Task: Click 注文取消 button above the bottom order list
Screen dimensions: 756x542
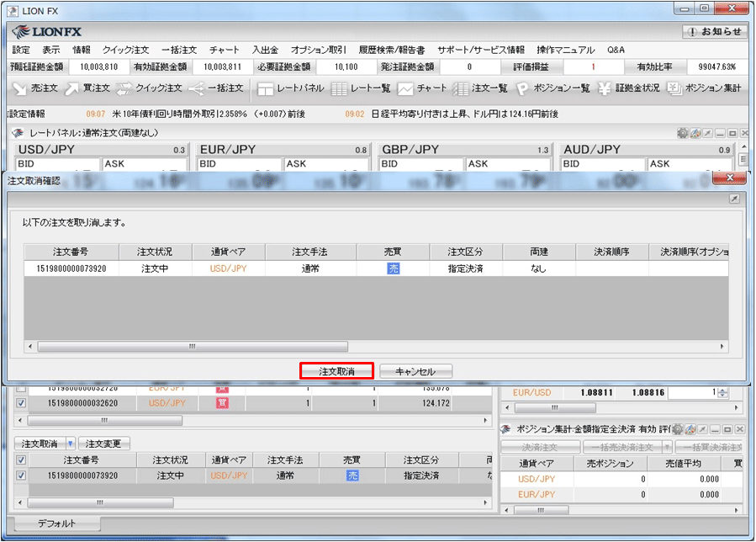Action: coord(40,444)
